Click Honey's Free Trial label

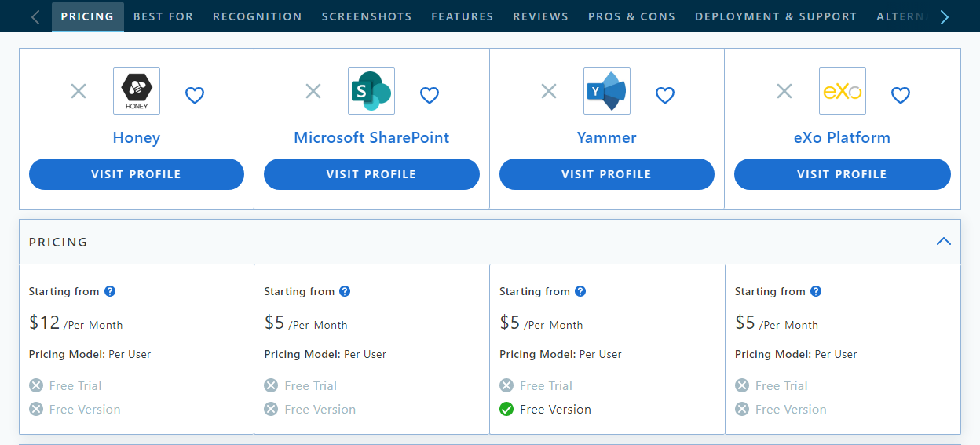(x=75, y=385)
